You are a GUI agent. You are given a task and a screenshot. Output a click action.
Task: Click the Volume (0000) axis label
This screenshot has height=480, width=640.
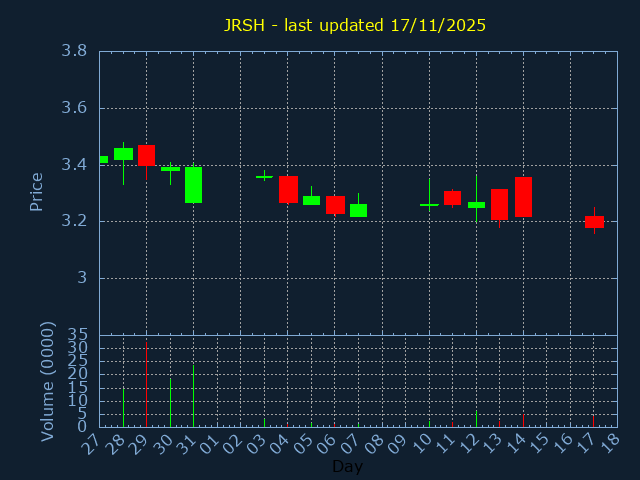coord(47,381)
